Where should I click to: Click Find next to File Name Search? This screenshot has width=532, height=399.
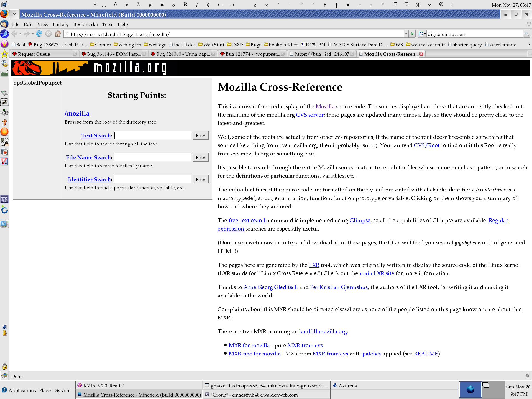(x=201, y=157)
